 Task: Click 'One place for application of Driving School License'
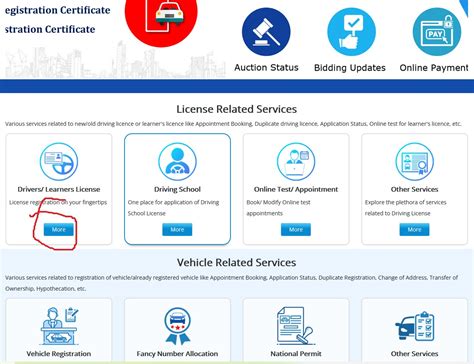click(x=173, y=208)
